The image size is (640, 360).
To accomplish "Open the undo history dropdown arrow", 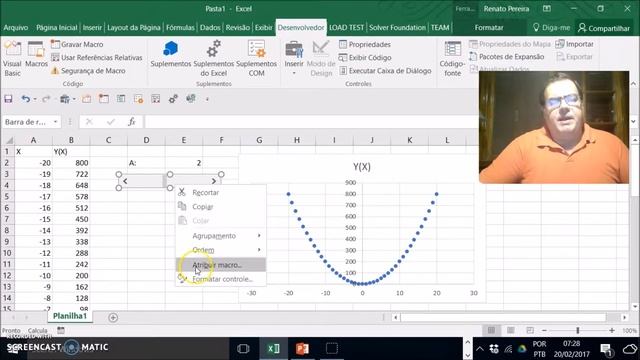I will (35, 99).
